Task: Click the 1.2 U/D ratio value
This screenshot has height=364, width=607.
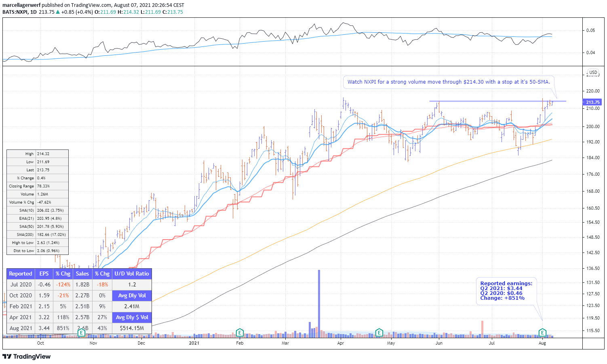Action: 132,285
